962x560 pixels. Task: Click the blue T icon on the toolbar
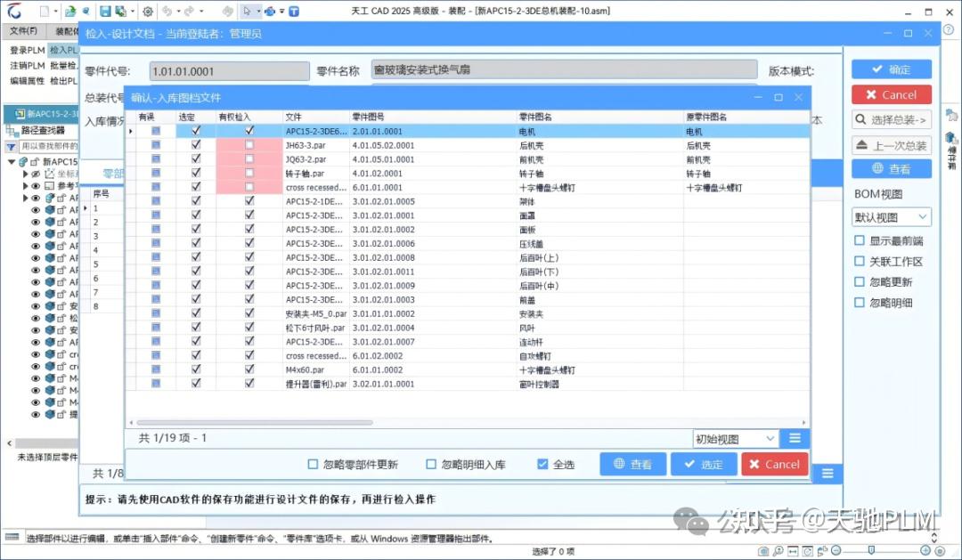tap(294, 11)
